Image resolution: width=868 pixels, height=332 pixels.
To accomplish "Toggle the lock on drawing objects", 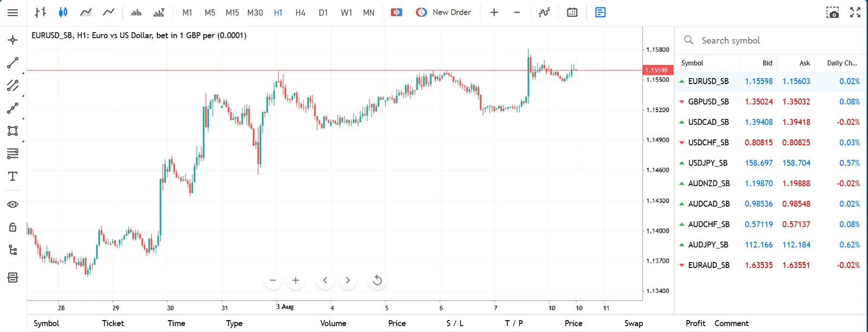I will [13, 227].
